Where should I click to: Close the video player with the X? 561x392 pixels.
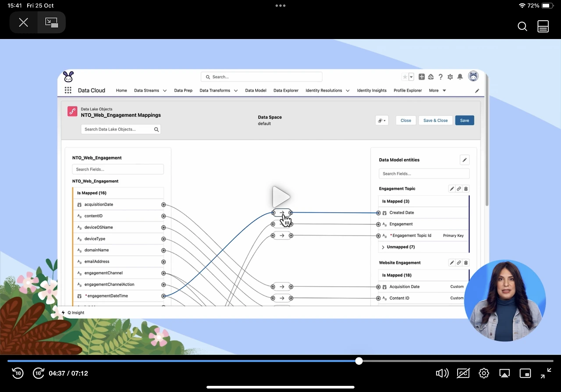pos(24,22)
